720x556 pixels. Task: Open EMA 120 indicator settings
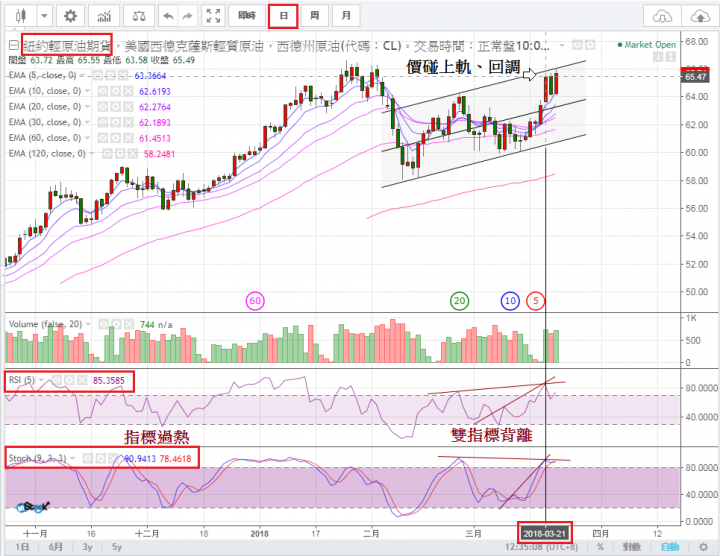click(x=120, y=154)
